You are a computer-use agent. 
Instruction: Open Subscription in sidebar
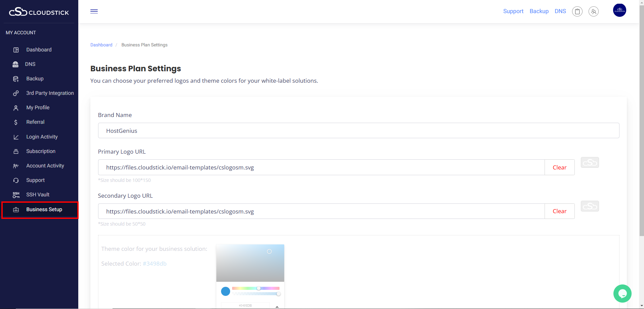click(x=41, y=151)
